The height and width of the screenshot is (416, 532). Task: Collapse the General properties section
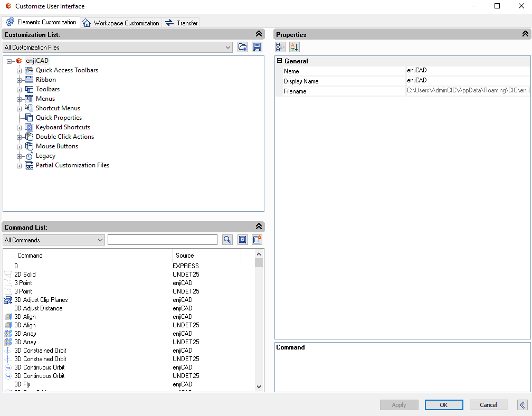[280, 61]
